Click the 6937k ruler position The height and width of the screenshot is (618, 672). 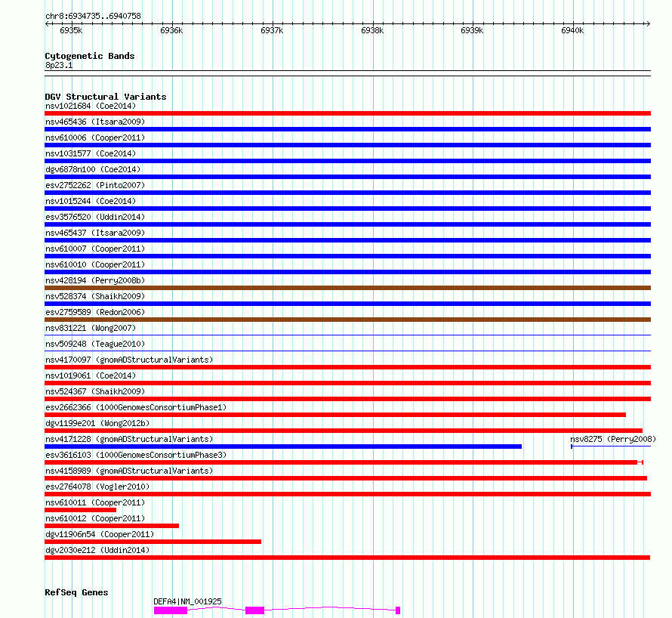click(x=272, y=30)
